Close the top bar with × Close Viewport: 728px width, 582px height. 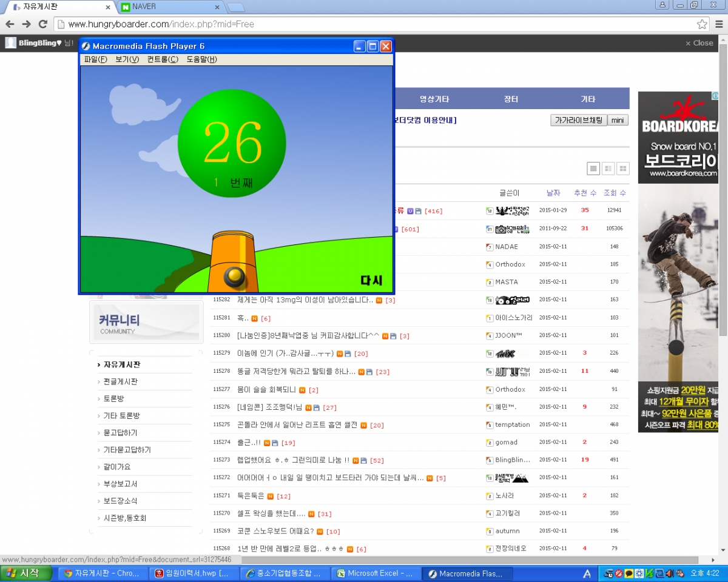click(x=699, y=43)
